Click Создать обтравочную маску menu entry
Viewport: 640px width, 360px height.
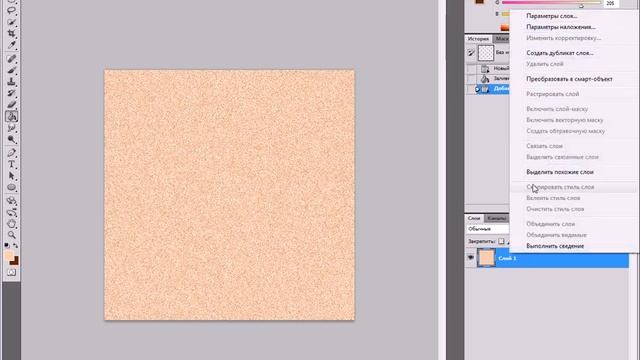point(565,131)
